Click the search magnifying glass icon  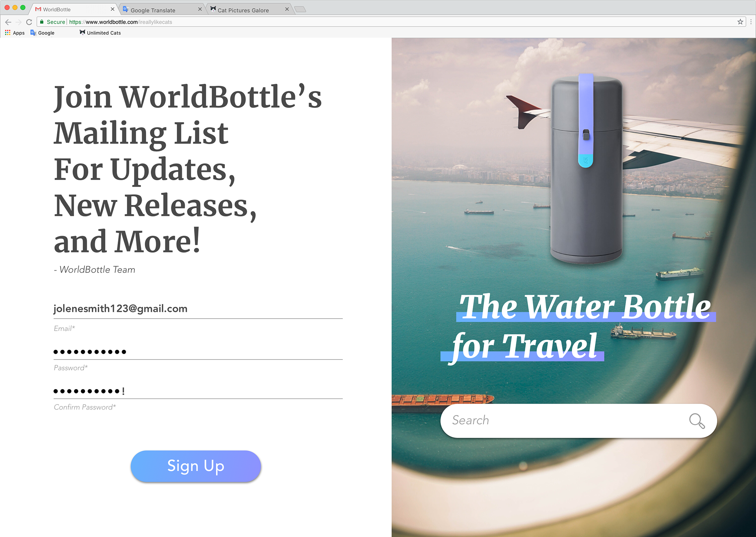point(697,421)
